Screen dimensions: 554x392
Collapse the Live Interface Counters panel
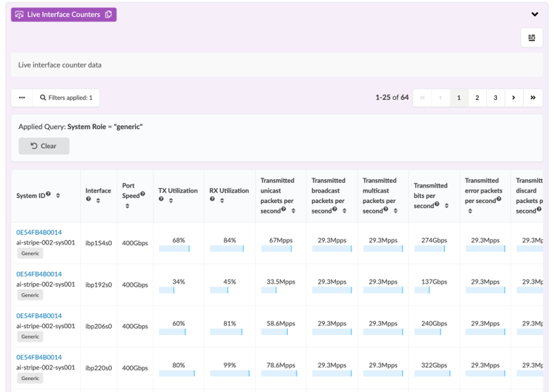(534, 15)
